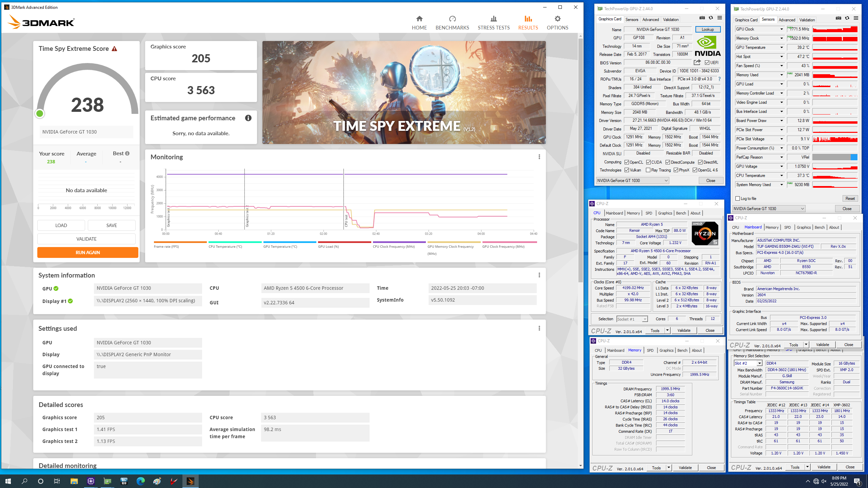Refresh GPU-Z Sensors window
Image resolution: width=868 pixels, height=488 pixels.
847,18
